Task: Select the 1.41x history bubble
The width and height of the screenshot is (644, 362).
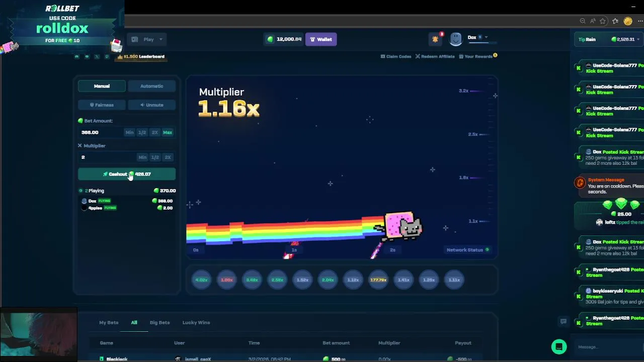Action: 404,280
